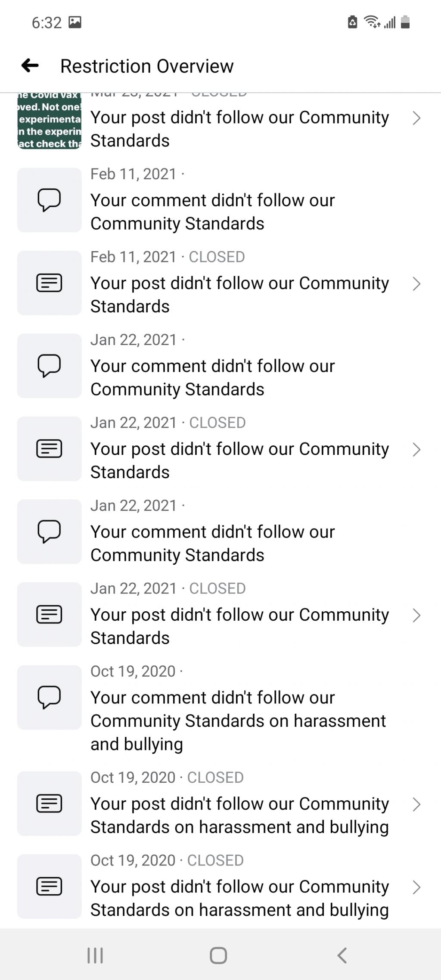Expand the Feb 11 closed post chevron
The height and width of the screenshot is (980, 441).
point(416,284)
